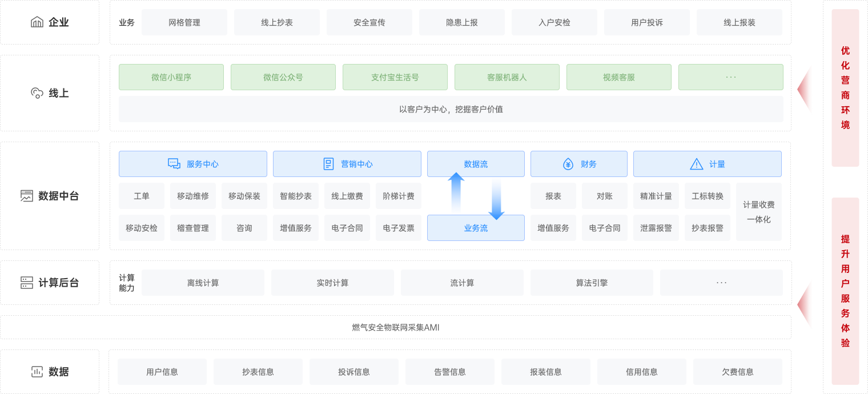This screenshot has height=394, width=868.
Task: Click the server icon beside 计算后台
Action: [x=27, y=283]
